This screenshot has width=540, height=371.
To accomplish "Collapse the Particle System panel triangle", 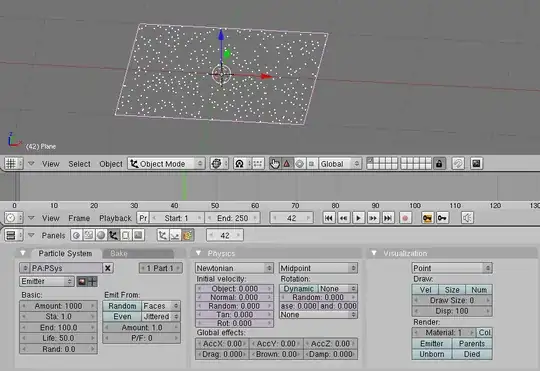I will (x=23, y=253).
